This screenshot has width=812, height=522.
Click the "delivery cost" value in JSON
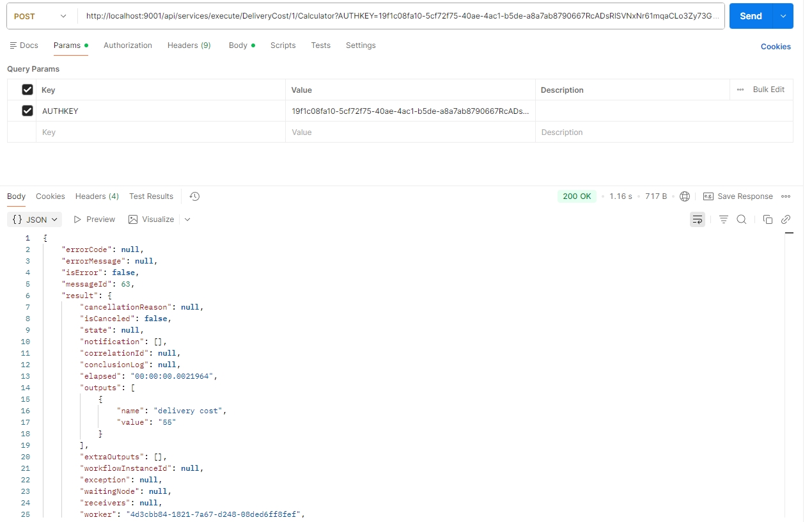pyautogui.click(x=190, y=411)
